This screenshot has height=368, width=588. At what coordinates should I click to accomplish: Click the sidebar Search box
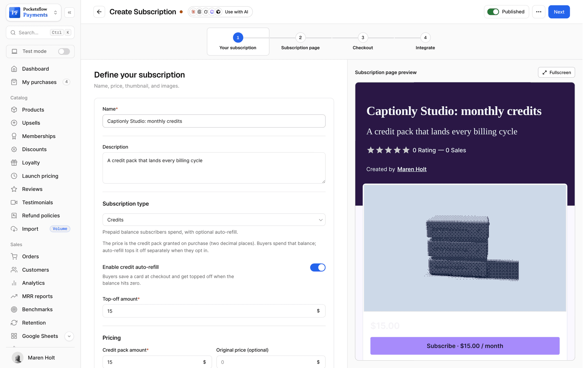[x=40, y=32]
